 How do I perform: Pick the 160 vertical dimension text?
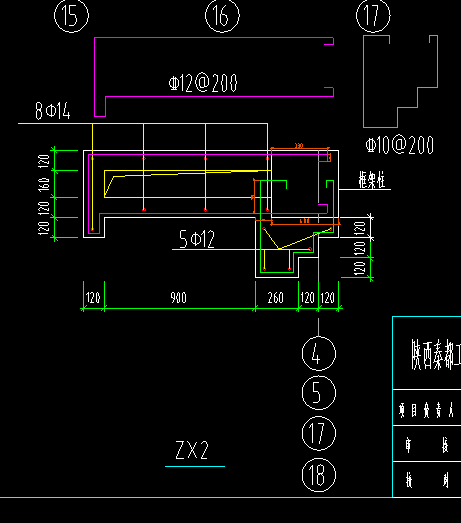[x=44, y=184]
